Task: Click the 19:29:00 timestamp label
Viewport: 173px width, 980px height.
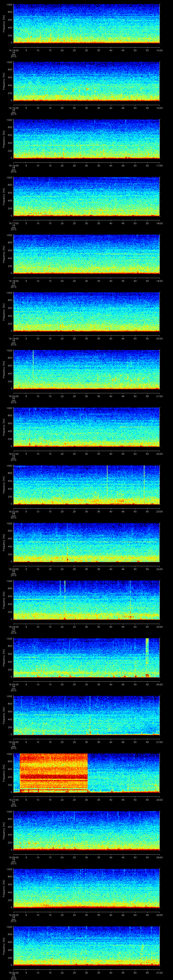Action: point(13,915)
